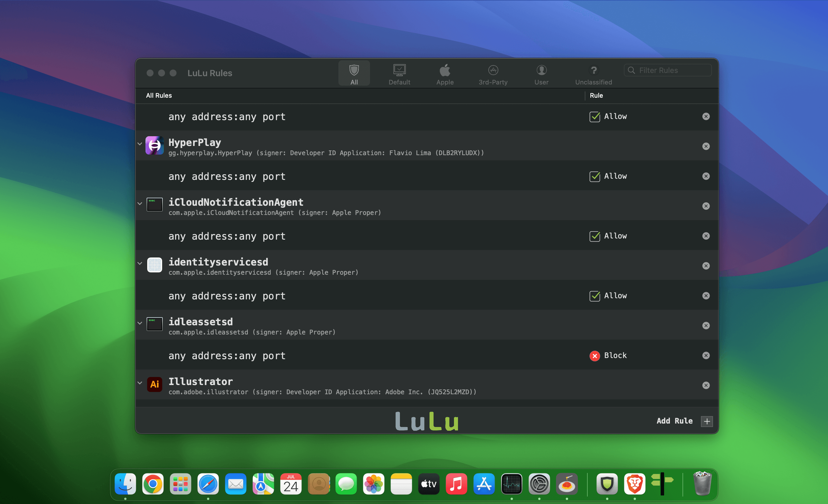Image resolution: width=828 pixels, height=504 pixels.
Task: Open Contacts from the dock
Action: 319,484
